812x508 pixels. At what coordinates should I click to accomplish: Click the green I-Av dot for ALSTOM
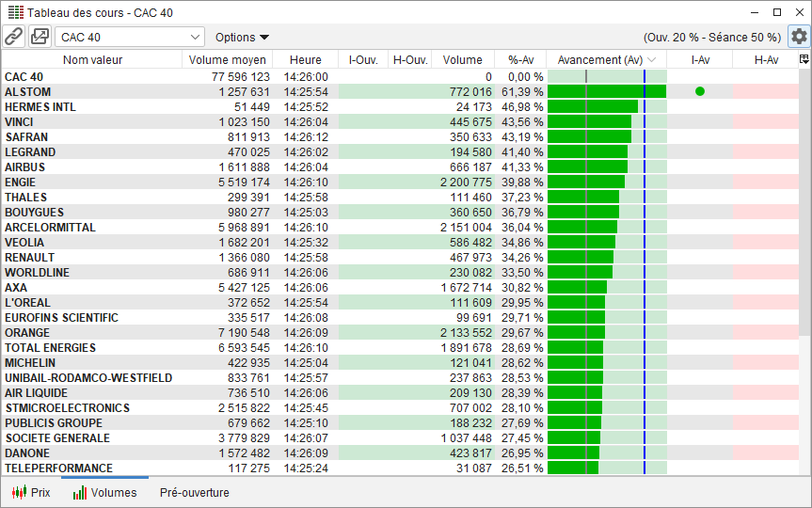[699, 91]
